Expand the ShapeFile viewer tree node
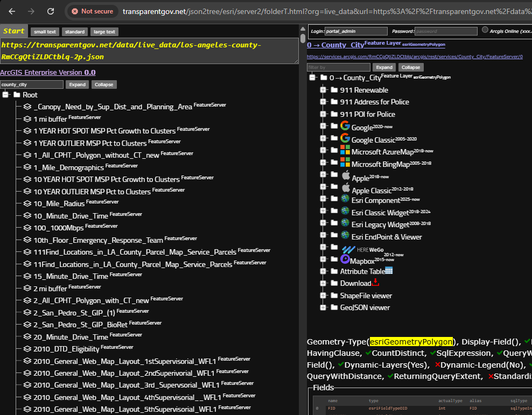 click(x=323, y=296)
